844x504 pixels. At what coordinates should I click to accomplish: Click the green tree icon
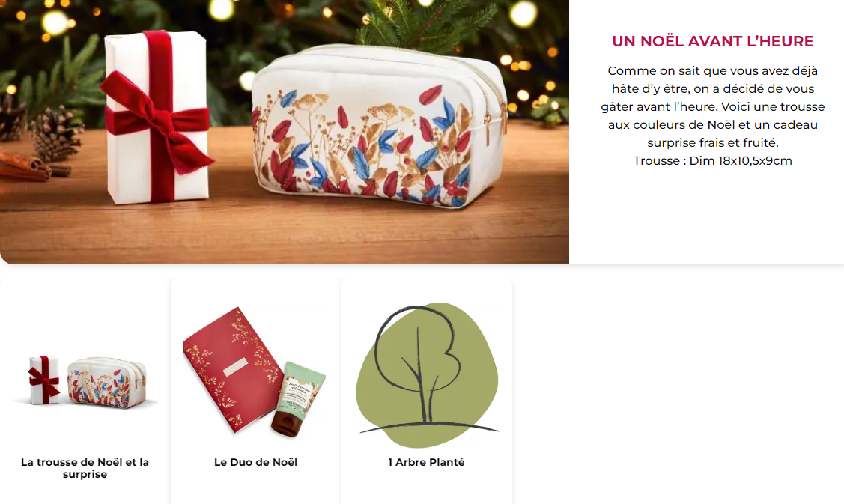(x=427, y=374)
